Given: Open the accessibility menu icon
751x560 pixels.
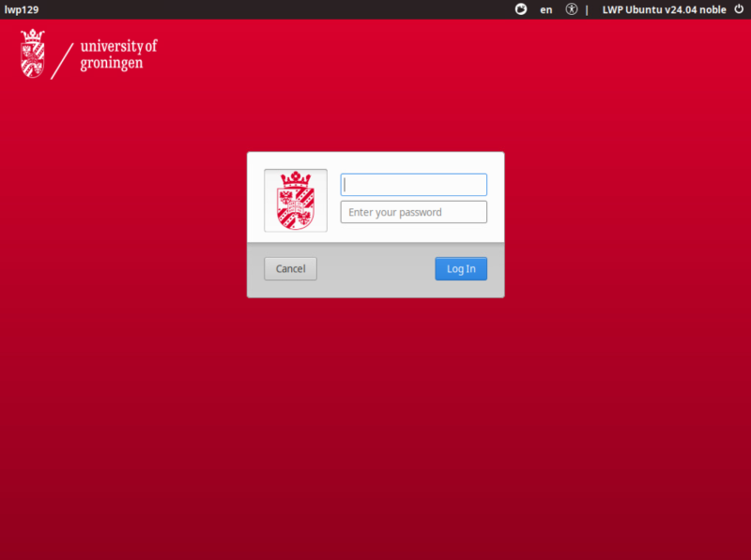Looking at the screenshot, I should coord(572,9).
